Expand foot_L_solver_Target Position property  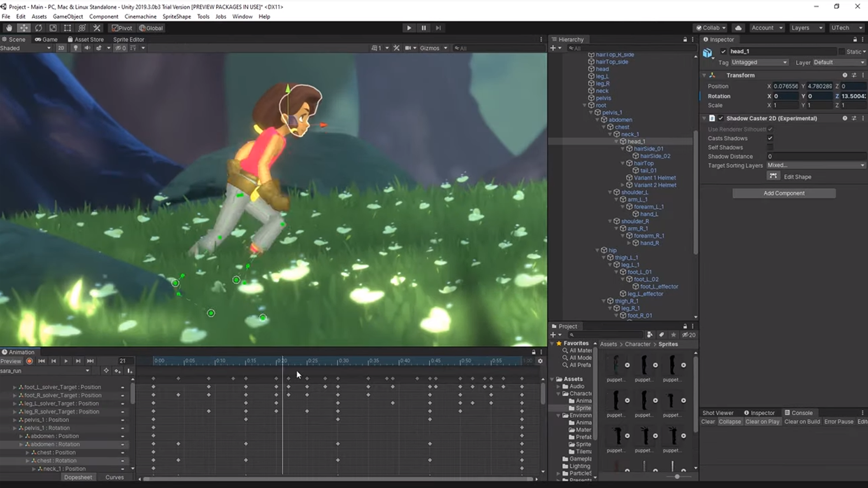point(14,387)
